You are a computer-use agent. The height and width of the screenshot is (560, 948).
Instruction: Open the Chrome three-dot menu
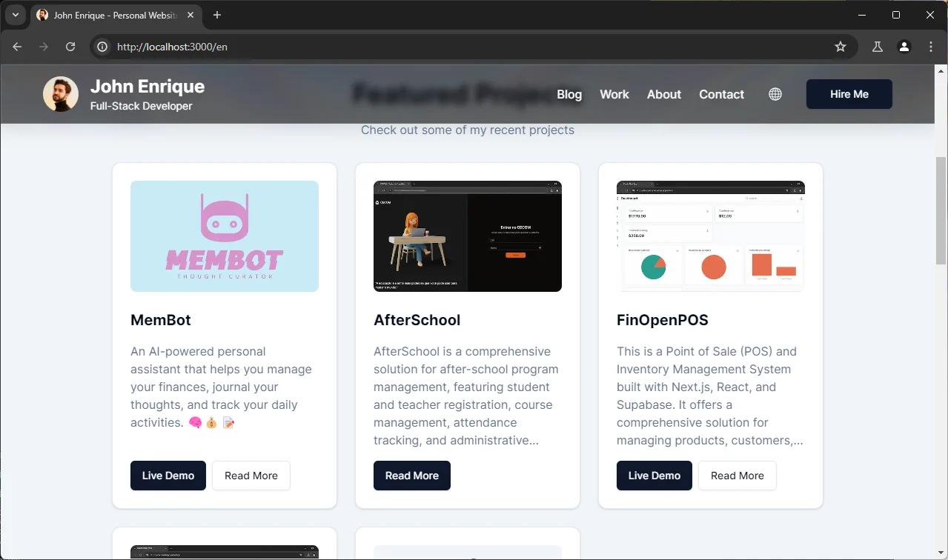click(x=931, y=47)
